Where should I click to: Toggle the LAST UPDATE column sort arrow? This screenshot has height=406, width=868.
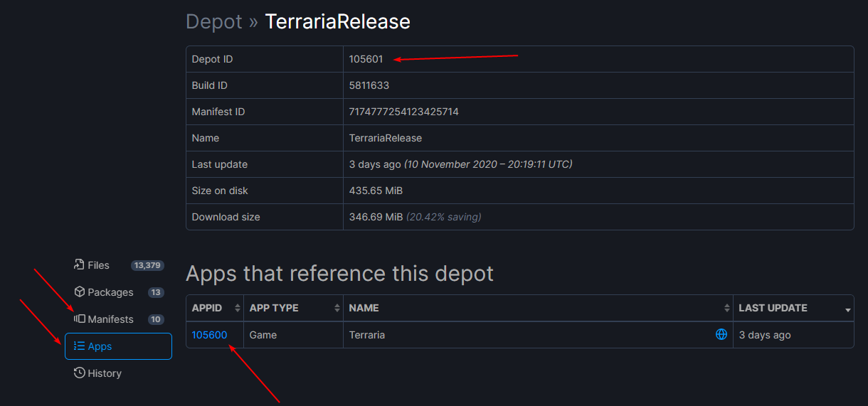(x=847, y=310)
